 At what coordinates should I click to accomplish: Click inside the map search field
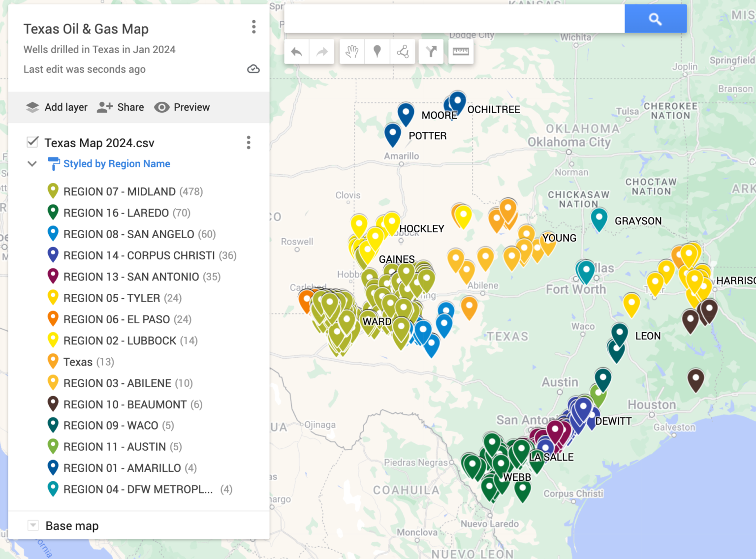pyautogui.click(x=453, y=19)
